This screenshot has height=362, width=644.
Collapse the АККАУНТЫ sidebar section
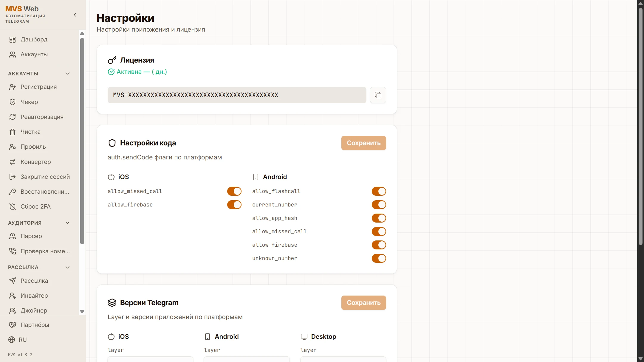tap(67, 74)
